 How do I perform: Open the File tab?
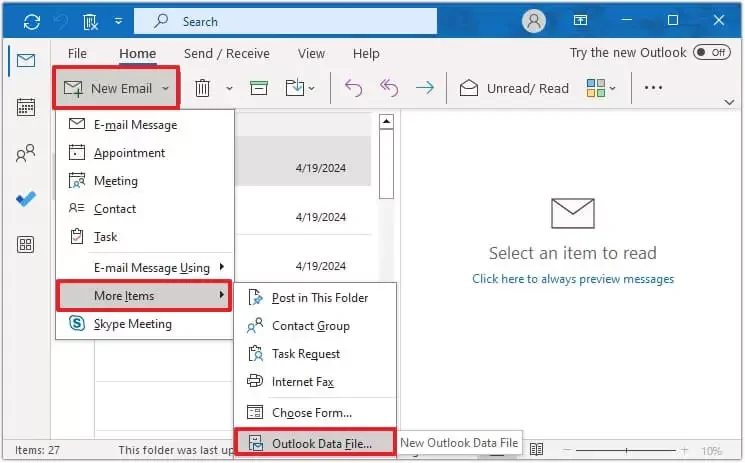77,54
